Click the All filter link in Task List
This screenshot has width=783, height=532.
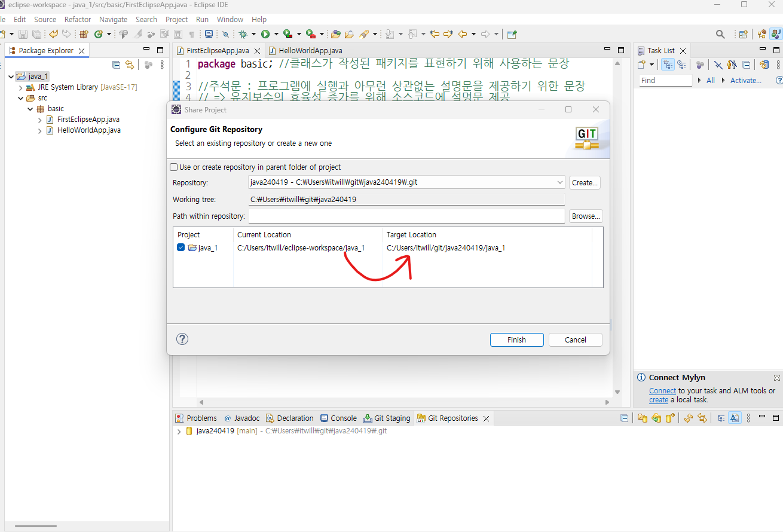click(x=711, y=80)
